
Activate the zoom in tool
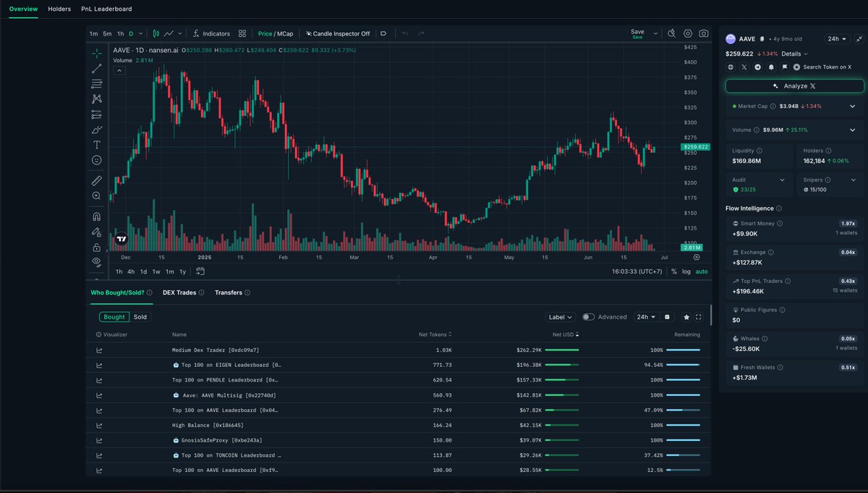tap(96, 195)
